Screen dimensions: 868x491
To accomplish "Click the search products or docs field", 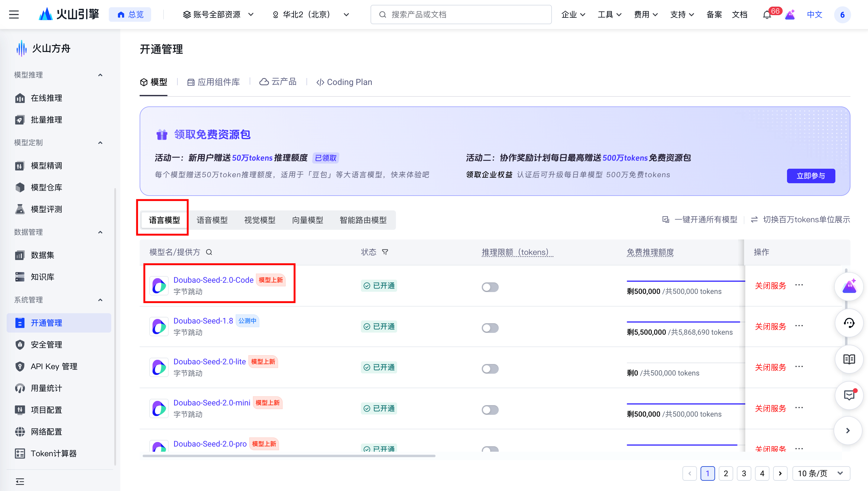I will click(x=461, y=15).
